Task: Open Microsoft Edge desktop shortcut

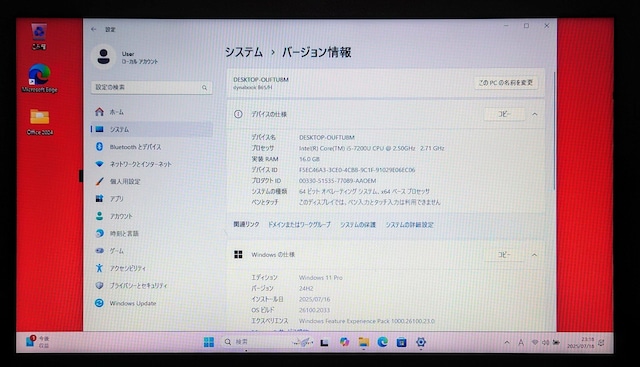Action: point(40,78)
